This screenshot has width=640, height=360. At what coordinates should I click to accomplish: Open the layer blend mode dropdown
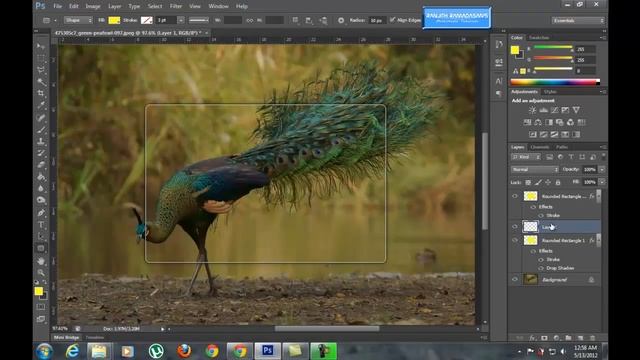534,169
